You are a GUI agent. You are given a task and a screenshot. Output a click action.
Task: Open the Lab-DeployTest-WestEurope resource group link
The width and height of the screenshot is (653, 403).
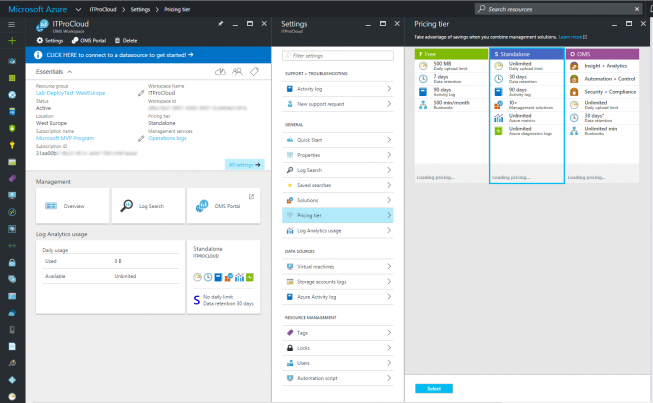point(70,93)
